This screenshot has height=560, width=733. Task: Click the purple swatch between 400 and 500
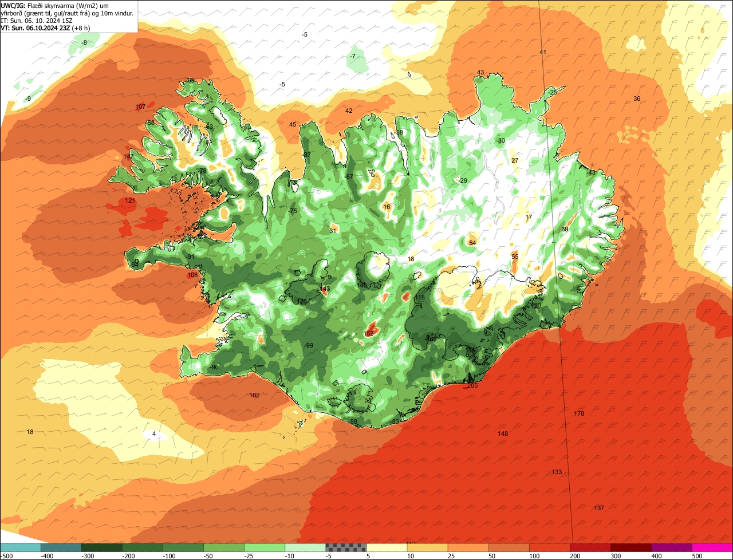671,547
